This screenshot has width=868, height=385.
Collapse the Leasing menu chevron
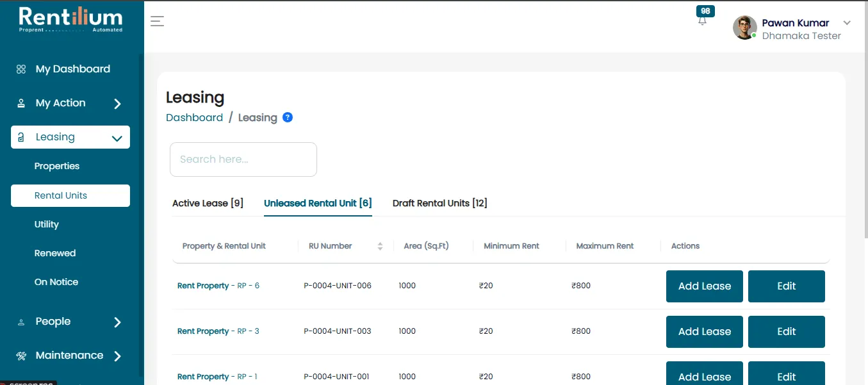117,138
